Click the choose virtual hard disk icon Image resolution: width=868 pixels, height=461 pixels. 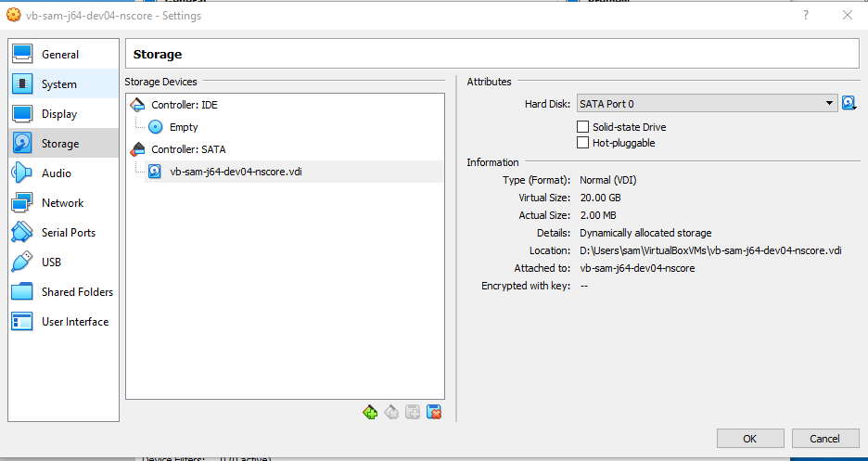click(849, 103)
